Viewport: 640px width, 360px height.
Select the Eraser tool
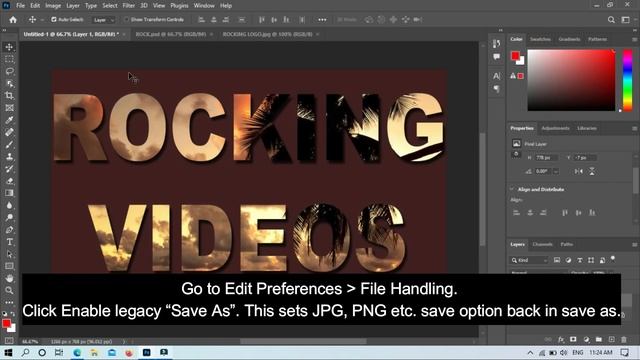point(9,181)
